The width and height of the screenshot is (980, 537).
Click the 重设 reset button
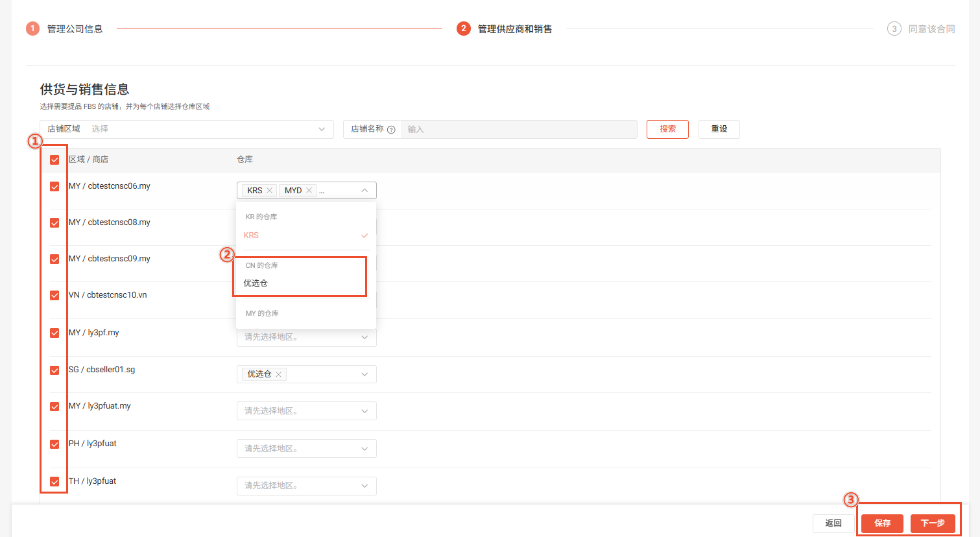click(x=719, y=129)
